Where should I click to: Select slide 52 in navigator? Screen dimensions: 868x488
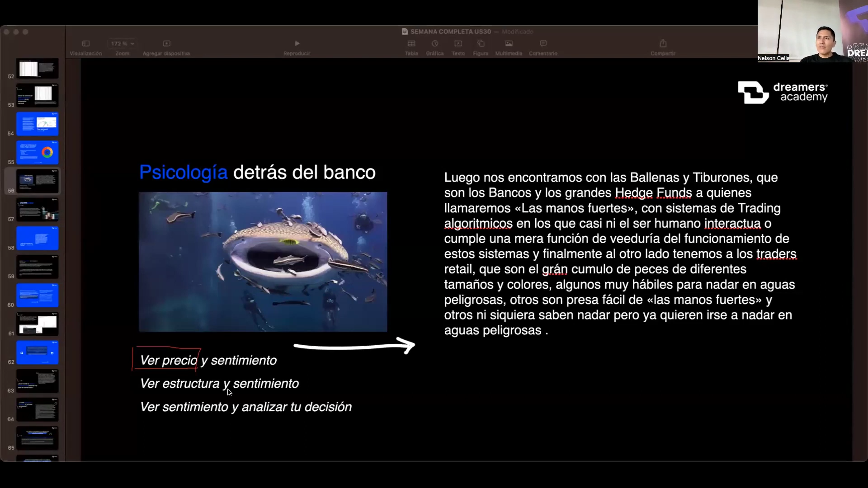tap(38, 69)
